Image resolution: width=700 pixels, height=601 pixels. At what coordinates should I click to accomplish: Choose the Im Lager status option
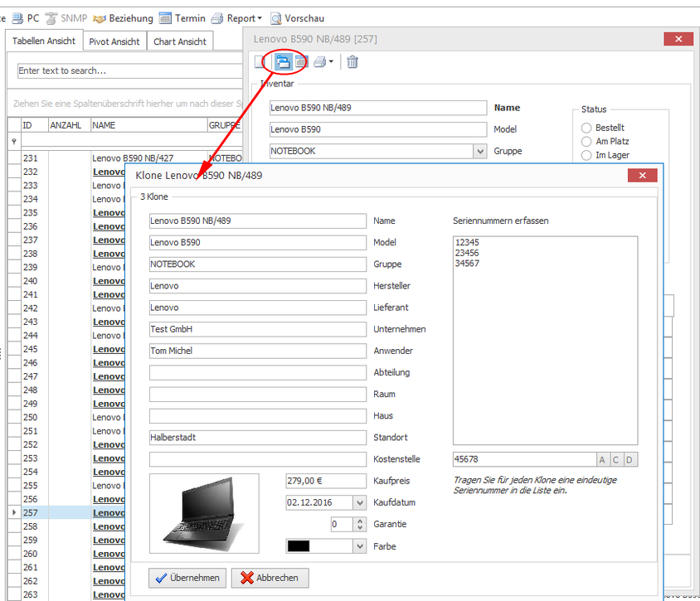(586, 155)
